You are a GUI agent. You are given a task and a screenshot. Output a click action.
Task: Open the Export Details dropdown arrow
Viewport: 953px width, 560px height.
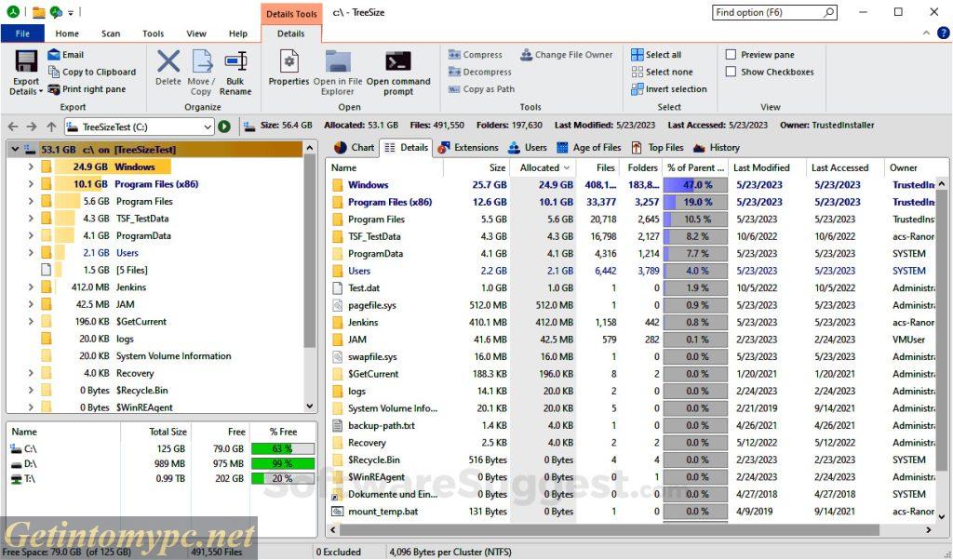(41, 92)
